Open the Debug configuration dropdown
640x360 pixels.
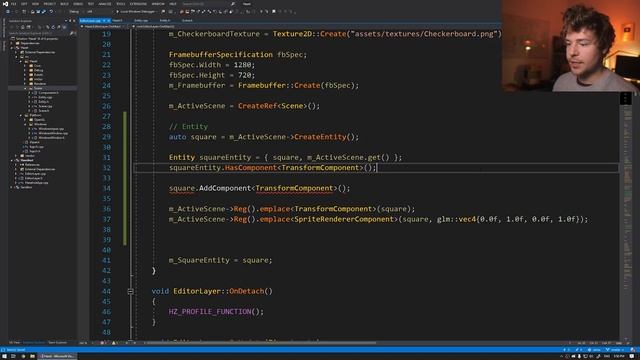[x=76, y=11]
